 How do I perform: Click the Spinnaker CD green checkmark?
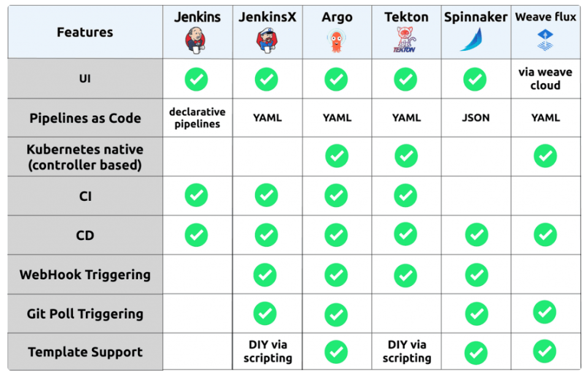tap(476, 235)
